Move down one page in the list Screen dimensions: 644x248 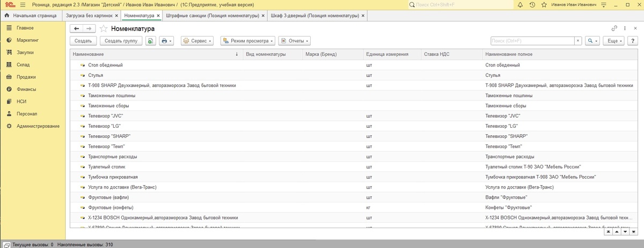point(625,232)
